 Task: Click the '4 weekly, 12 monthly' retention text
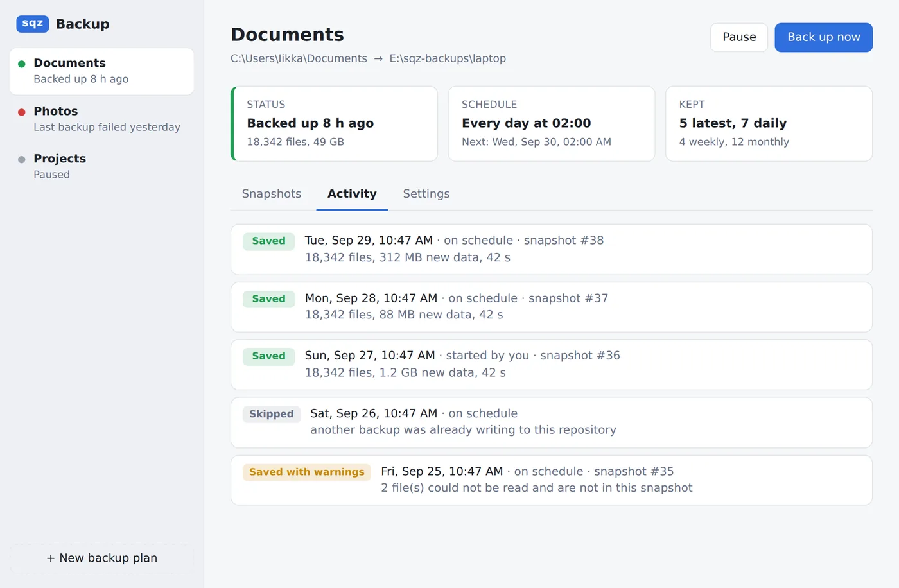[x=734, y=142]
